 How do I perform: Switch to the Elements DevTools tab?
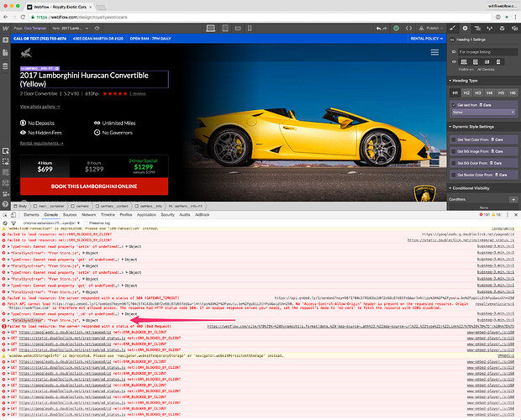[x=31, y=215]
